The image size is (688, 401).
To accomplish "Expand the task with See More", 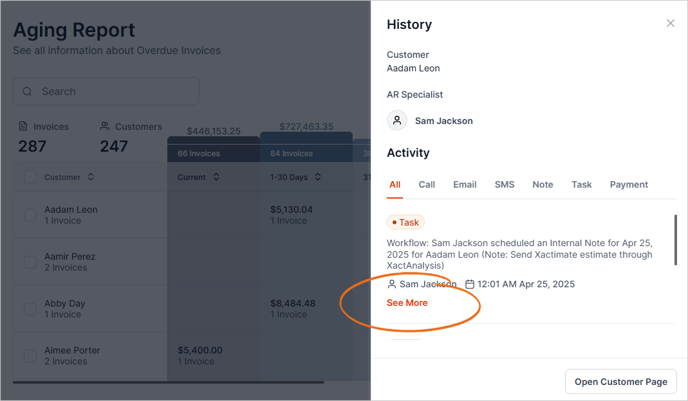I will (407, 303).
